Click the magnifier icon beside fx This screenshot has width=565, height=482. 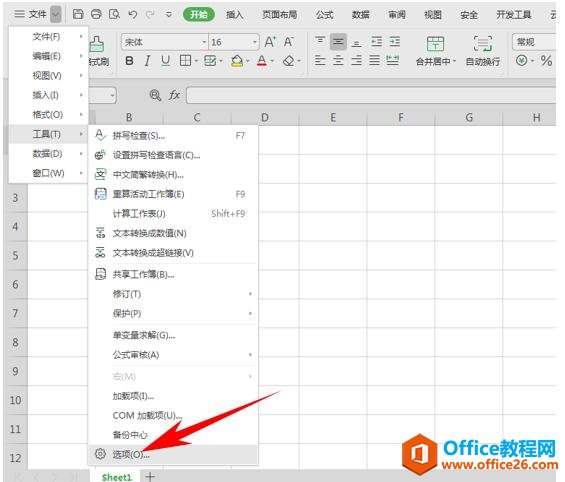[x=155, y=95]
